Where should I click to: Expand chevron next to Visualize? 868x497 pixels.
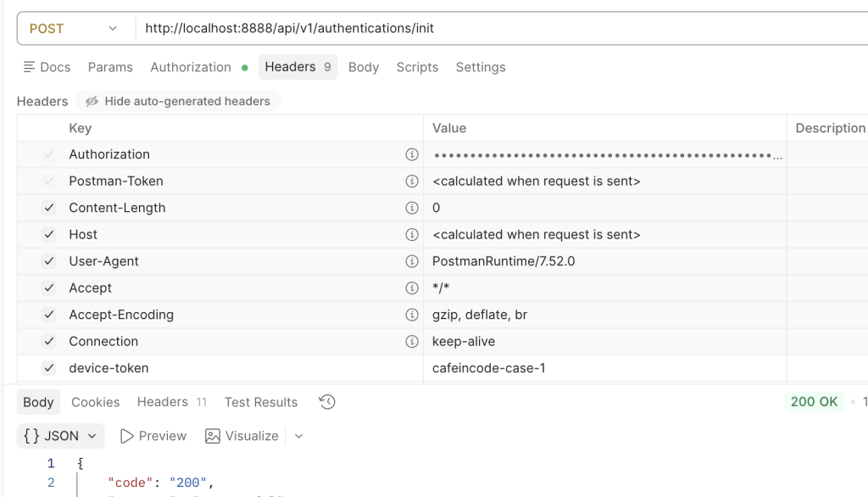coord(298,436)
